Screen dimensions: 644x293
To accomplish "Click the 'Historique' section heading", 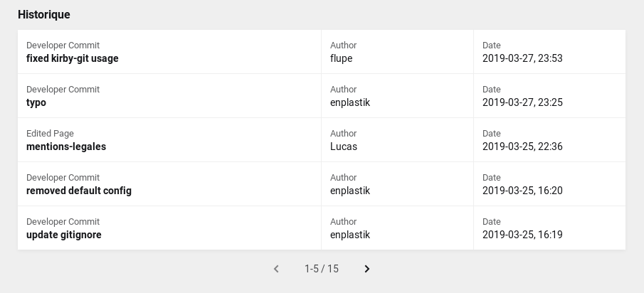I will pyautogui.click(x=44, y=14).
